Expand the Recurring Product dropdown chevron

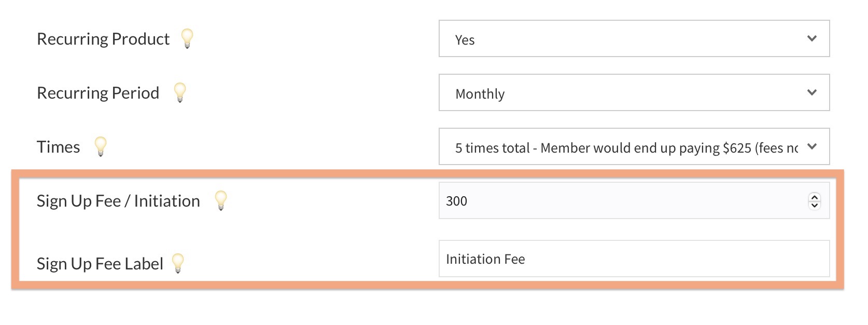pos(812,38)
